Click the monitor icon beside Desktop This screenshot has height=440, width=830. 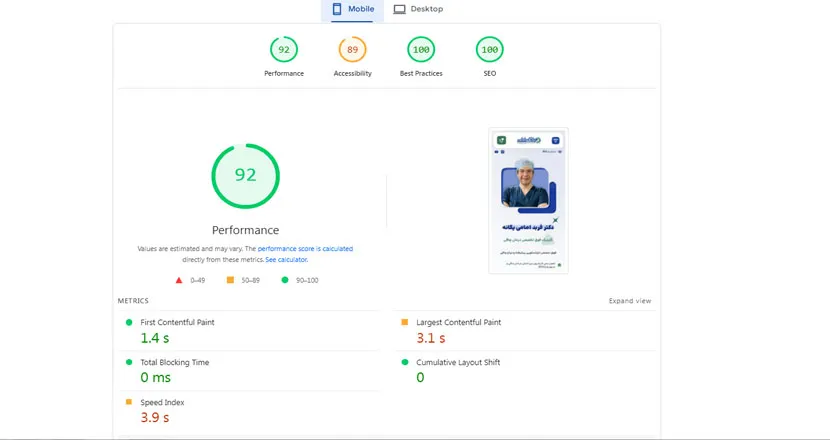click(x=399, y=9)
